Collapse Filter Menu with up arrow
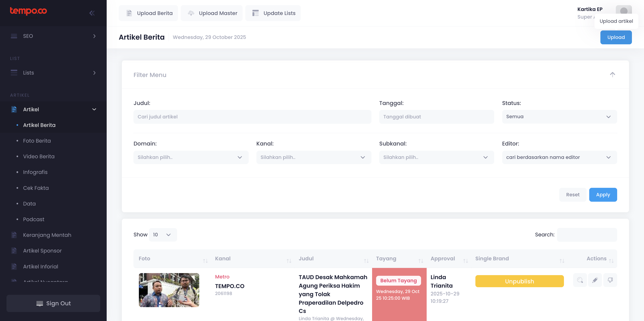 point(612,75)
